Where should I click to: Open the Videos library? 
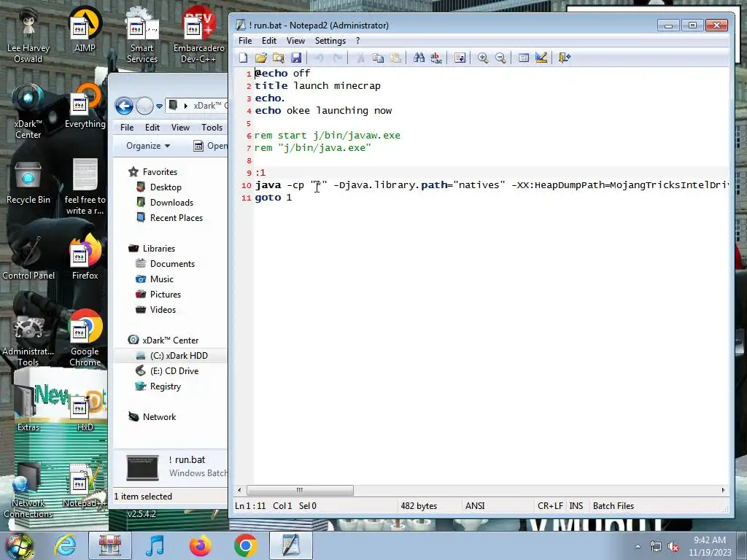[x=163, y=309]
